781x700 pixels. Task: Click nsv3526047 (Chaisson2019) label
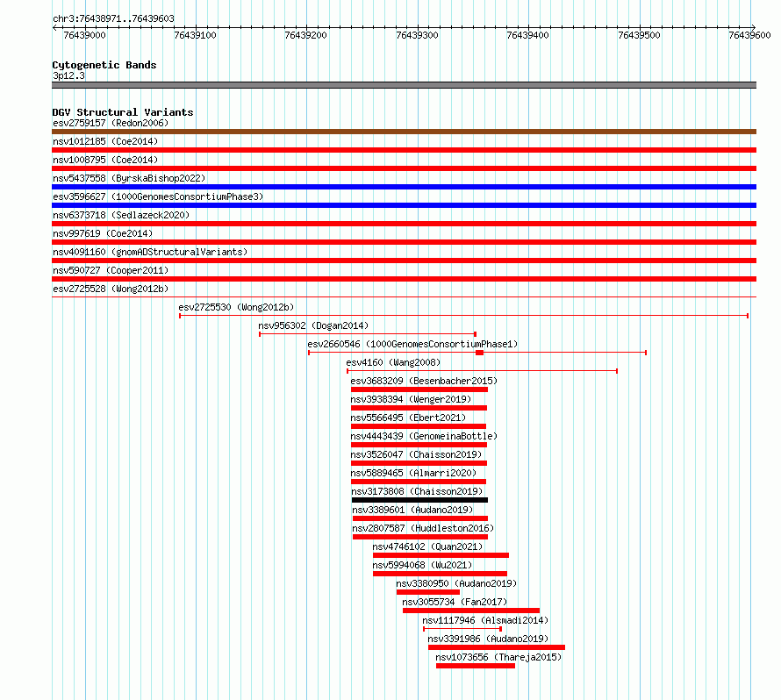click(416, 454)
